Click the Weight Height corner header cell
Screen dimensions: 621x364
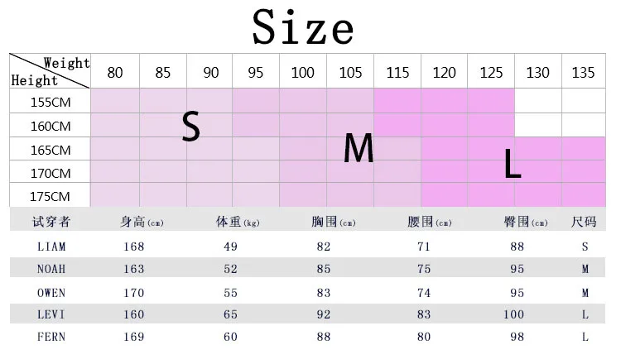point(51,71)
